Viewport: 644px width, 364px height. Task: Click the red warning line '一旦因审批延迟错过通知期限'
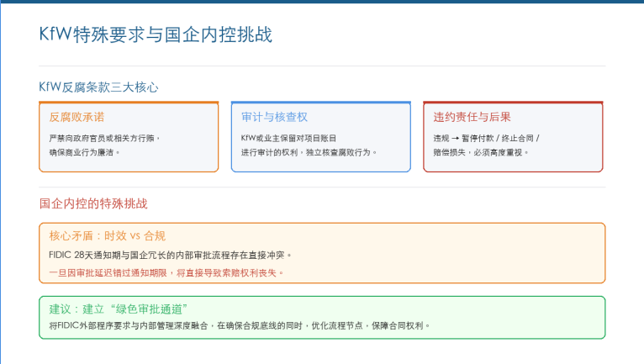(166, 273)
